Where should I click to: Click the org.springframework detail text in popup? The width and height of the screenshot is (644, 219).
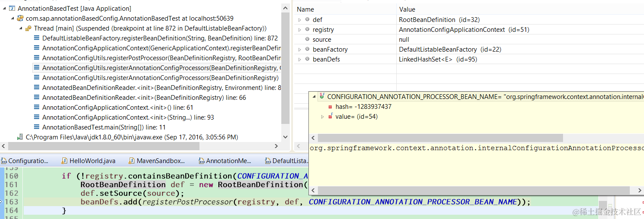(477, 148)
